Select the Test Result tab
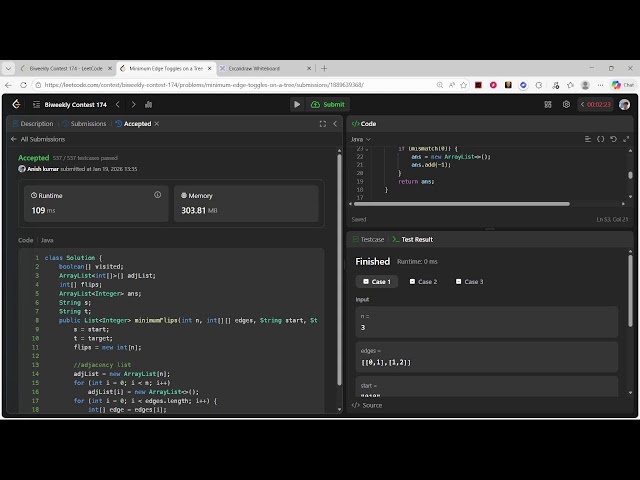The height and width of the screenshot is (480, 640). tap(413, 240)
